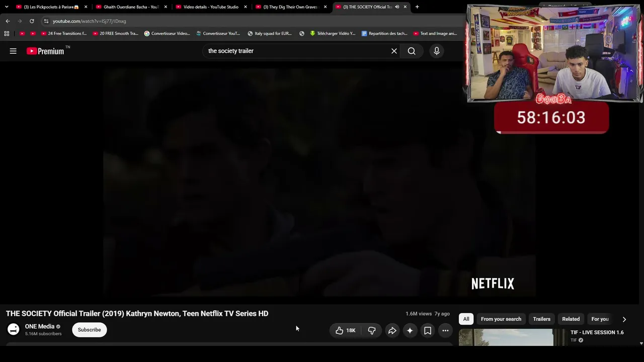
Task: Open TIF - LIVE SESSION 1.6 title
Action: point(597,332)
